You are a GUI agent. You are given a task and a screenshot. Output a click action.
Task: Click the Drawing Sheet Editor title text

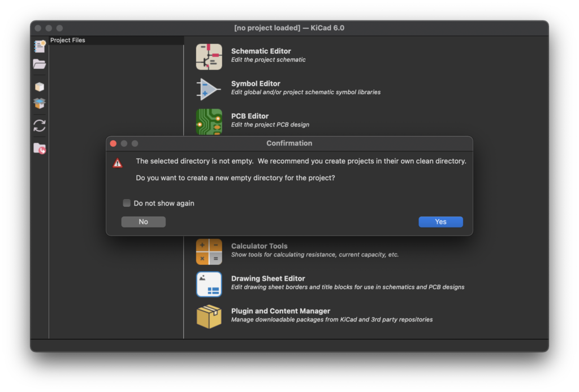[x=268, y=278]
